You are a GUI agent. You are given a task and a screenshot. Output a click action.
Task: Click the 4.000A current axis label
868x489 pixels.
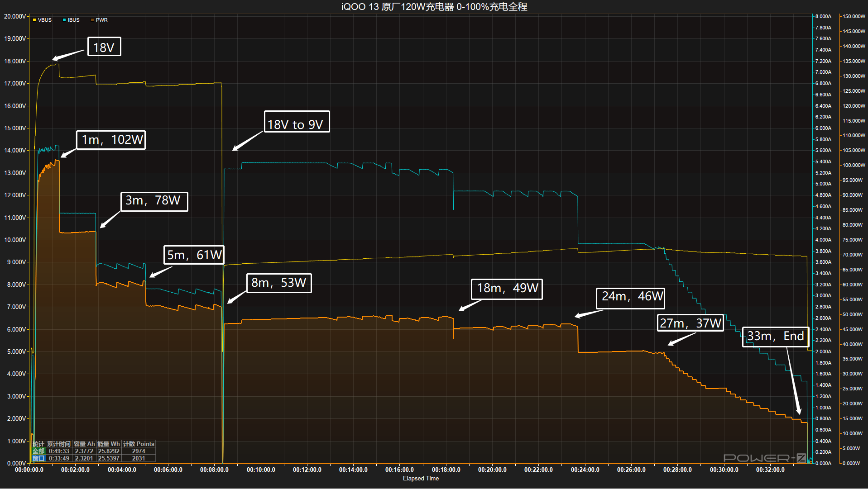823,240
